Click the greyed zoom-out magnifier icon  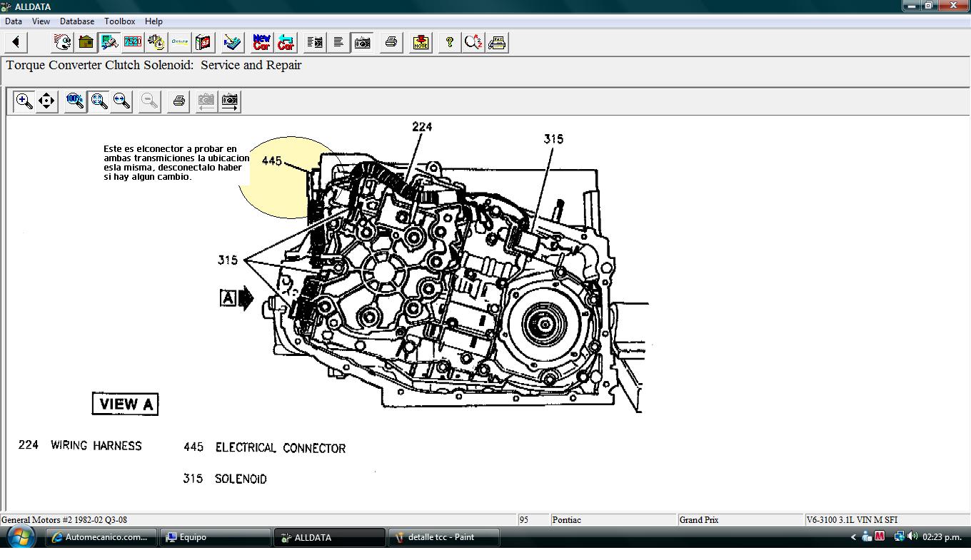150,101
